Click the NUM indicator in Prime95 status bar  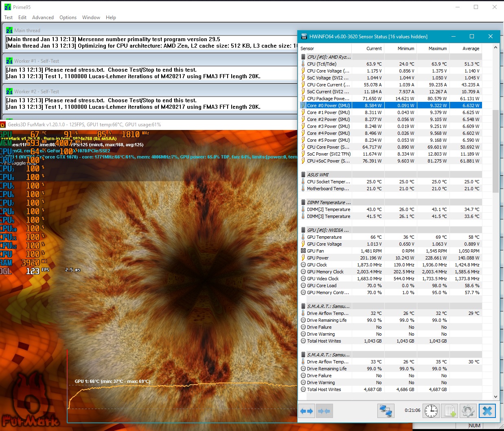click(x=475, y=426)
